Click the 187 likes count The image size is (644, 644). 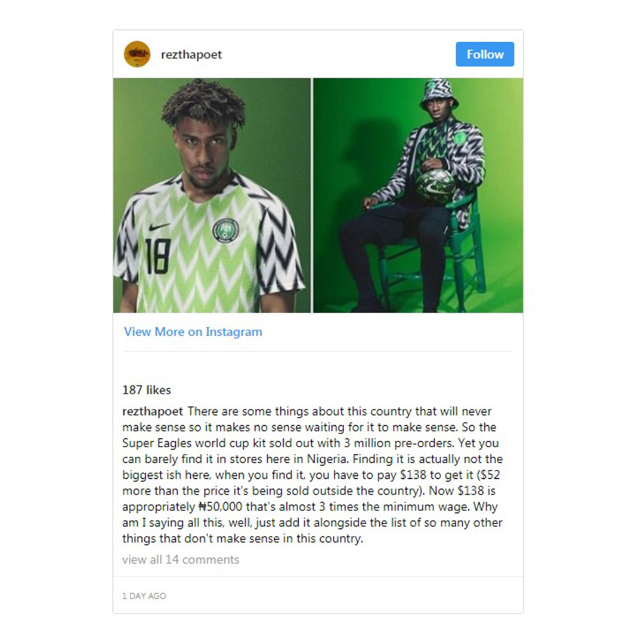147,390
